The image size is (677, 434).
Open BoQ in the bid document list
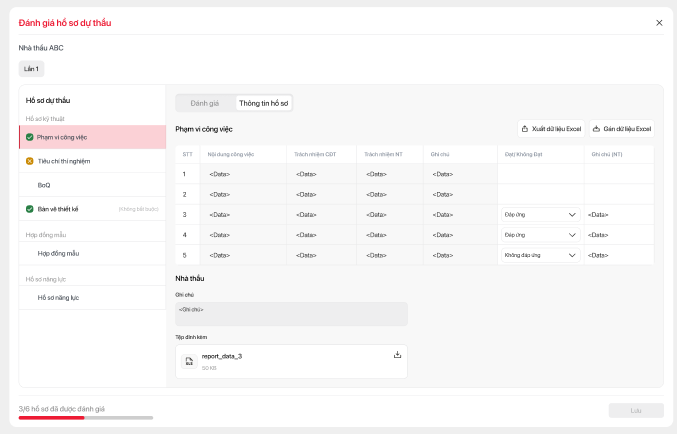44,185
